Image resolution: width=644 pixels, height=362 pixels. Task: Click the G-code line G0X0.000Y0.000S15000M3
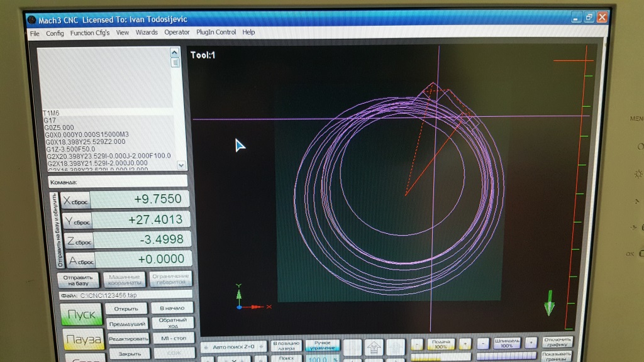(x=87, y=134)
